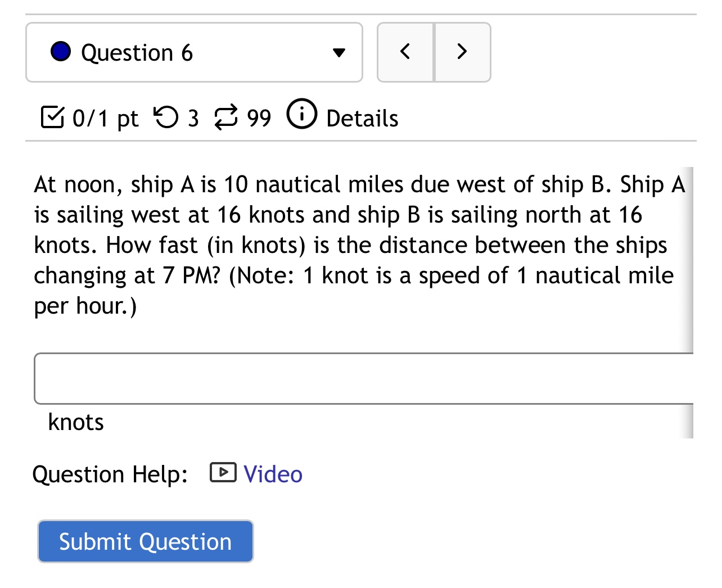The image size is (722, 588).
Task: Click the knots unit label under the answer box
Action: tap(76, 422)
